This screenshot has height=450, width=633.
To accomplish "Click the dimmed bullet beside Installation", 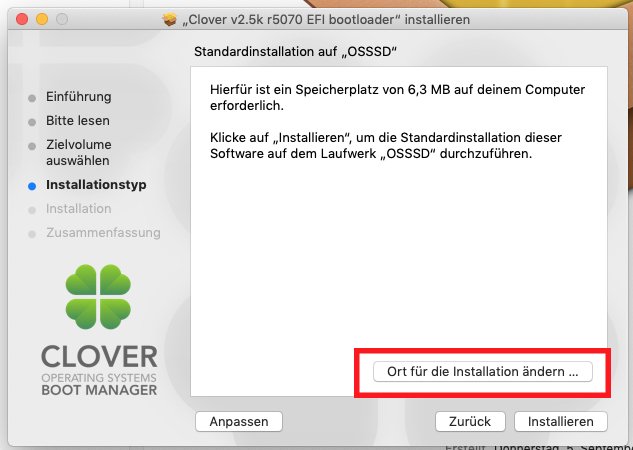I will 32,210.
